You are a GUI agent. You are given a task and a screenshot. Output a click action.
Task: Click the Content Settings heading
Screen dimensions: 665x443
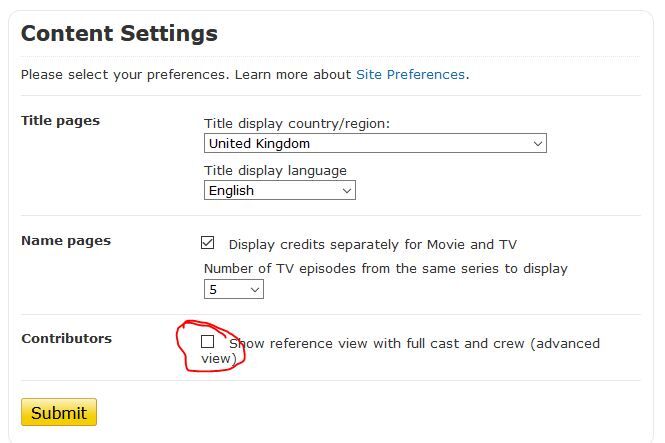119,33
